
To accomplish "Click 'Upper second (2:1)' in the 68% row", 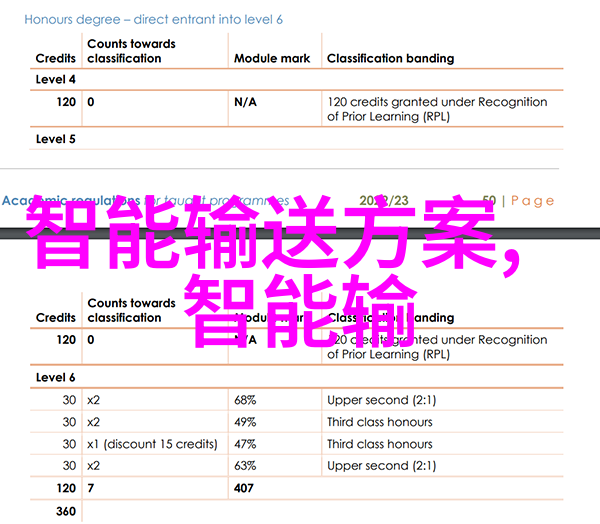I will click(x=382, y=400).
